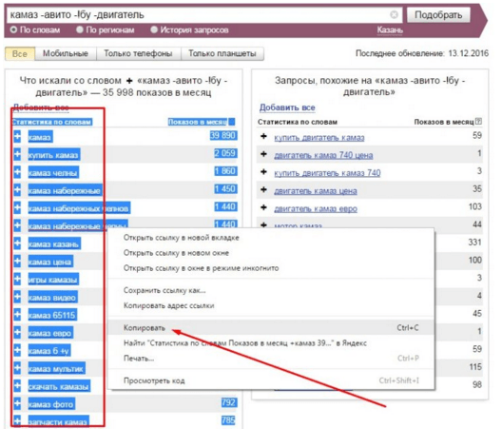Click the 'Подобрать' button
The height and width of the screenshot is (448, 502).
(438, 15)
